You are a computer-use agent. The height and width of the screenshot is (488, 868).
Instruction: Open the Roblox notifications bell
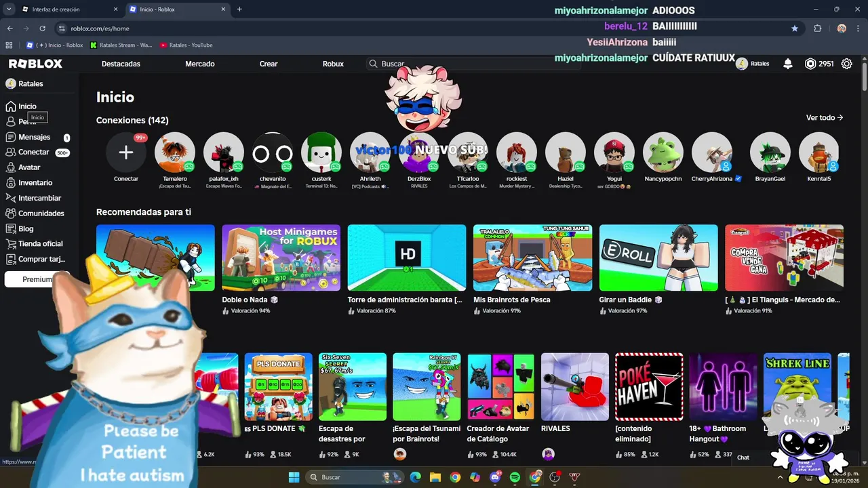[x=788, y=64]
